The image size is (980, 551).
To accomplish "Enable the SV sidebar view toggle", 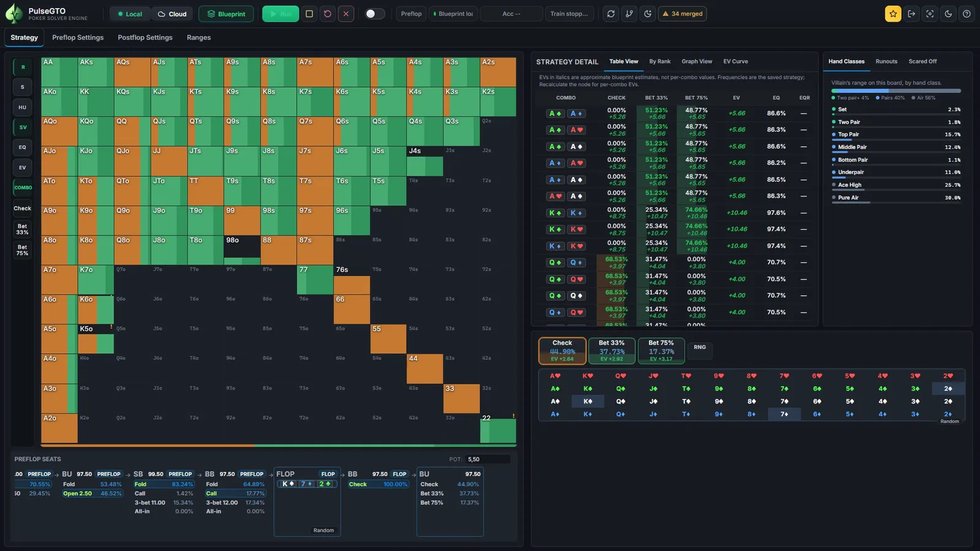I will [23, 127].
